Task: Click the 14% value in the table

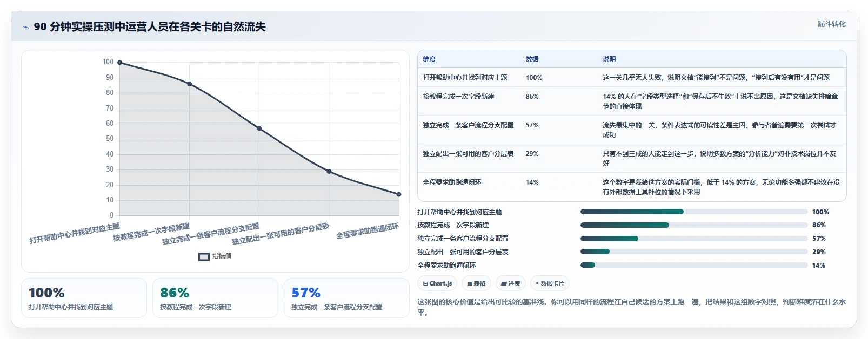Action: click(x=532, y=182)
